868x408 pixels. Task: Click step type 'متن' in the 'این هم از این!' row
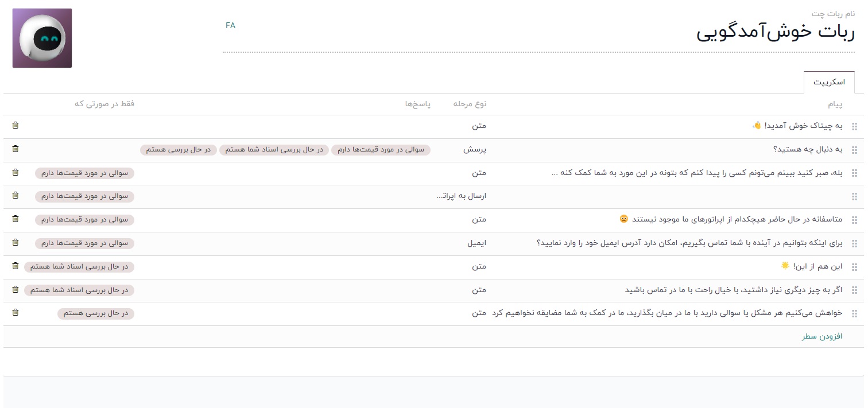pyautogui.click(x=479, y=266)
